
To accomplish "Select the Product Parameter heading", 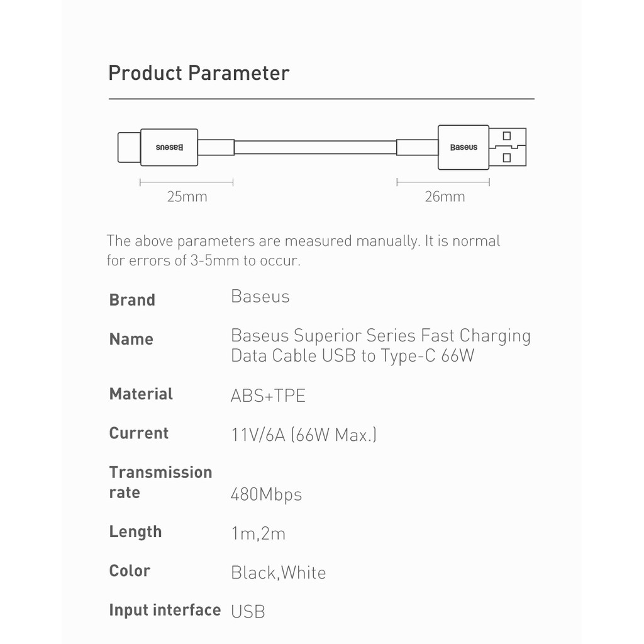I will (x=199, y=73).
